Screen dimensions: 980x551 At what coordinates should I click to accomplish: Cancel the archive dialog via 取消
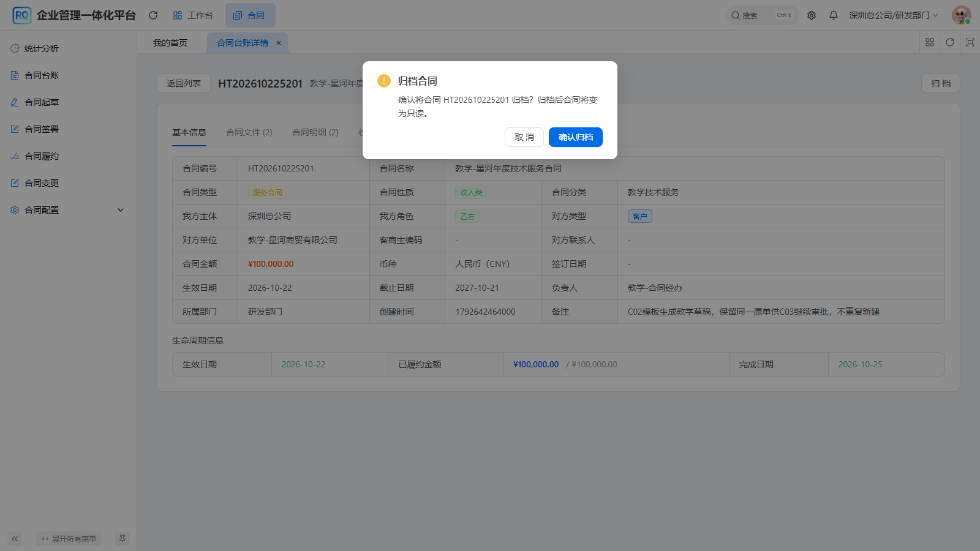point(524,137)
